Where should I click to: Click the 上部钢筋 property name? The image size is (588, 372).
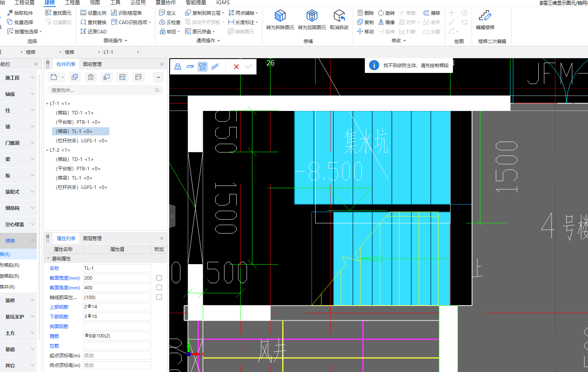click(x=59, y=307)
